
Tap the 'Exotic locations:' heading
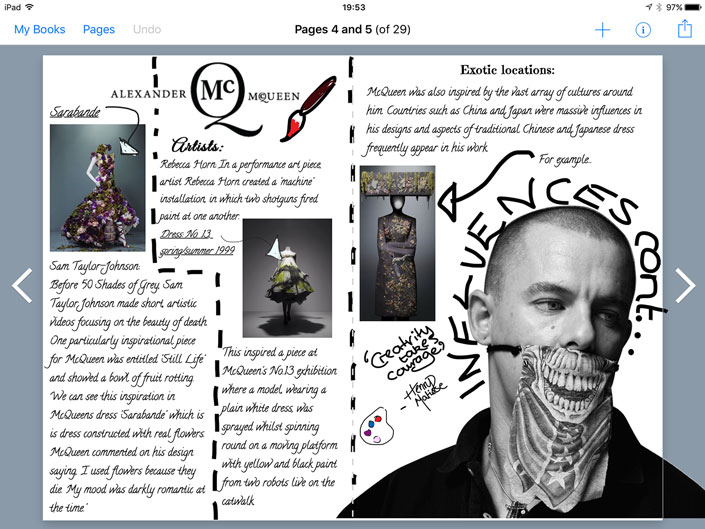[x=507, y=70]
